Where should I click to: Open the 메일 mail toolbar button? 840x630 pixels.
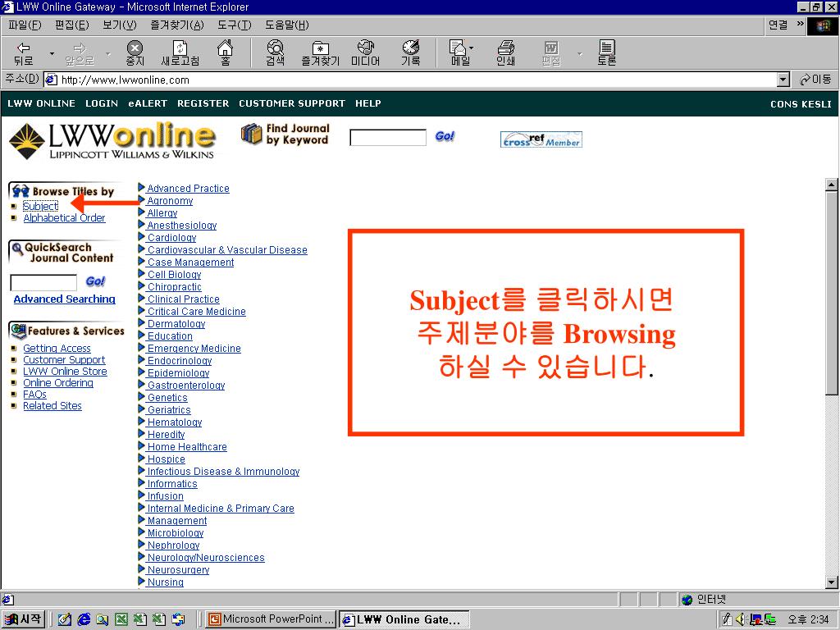pos(459,53)
